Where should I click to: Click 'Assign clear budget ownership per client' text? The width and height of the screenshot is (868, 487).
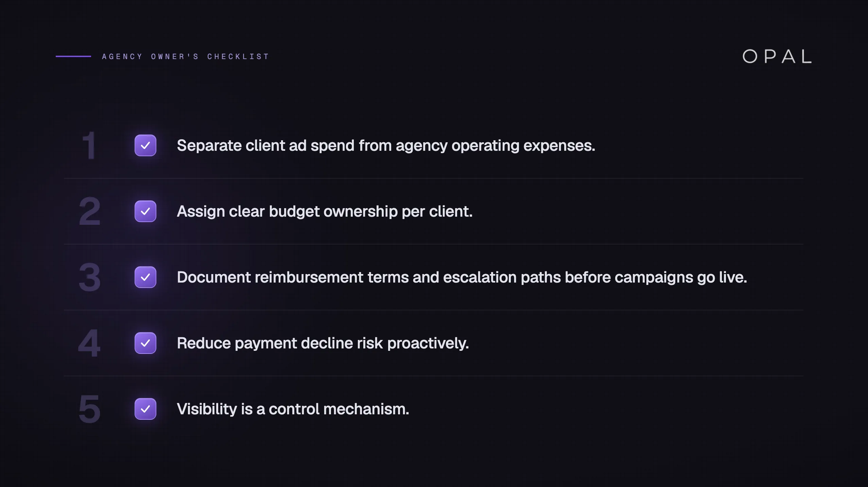(325, 211)
